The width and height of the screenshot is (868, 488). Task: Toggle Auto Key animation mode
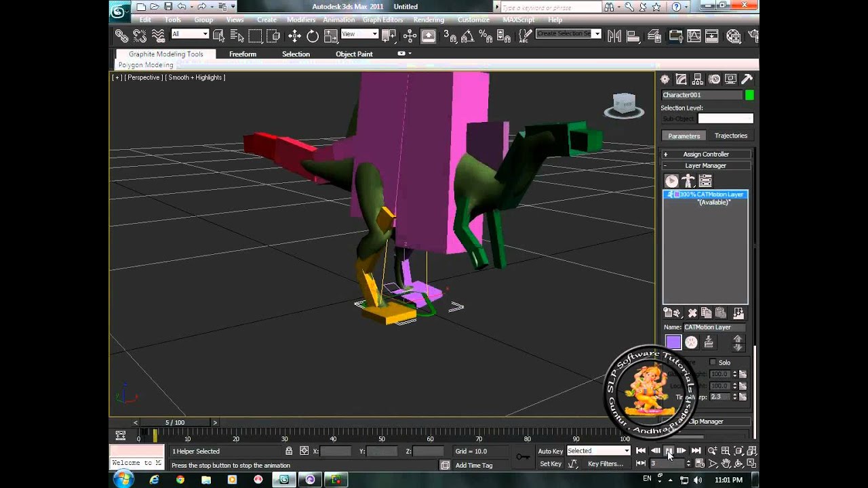(x=550, y=451)
